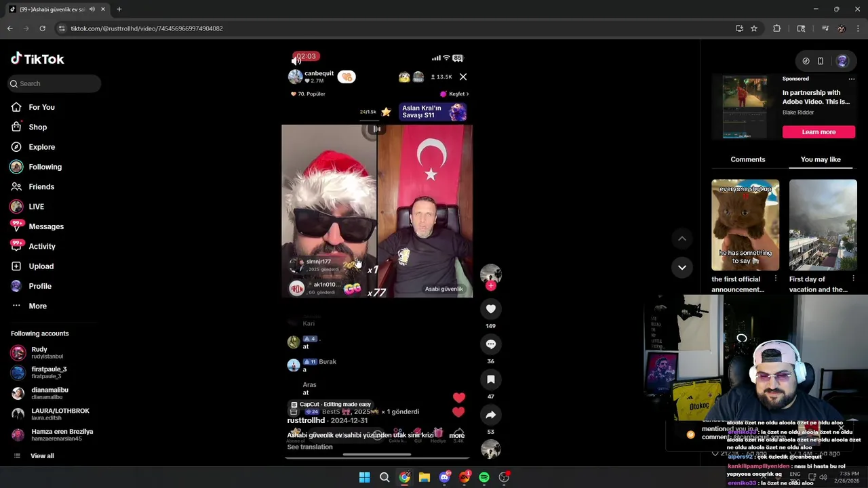Open the TikTok home logo
This screenshot has height=488, width=868.
pyautogui.click(x=37, y=59)
